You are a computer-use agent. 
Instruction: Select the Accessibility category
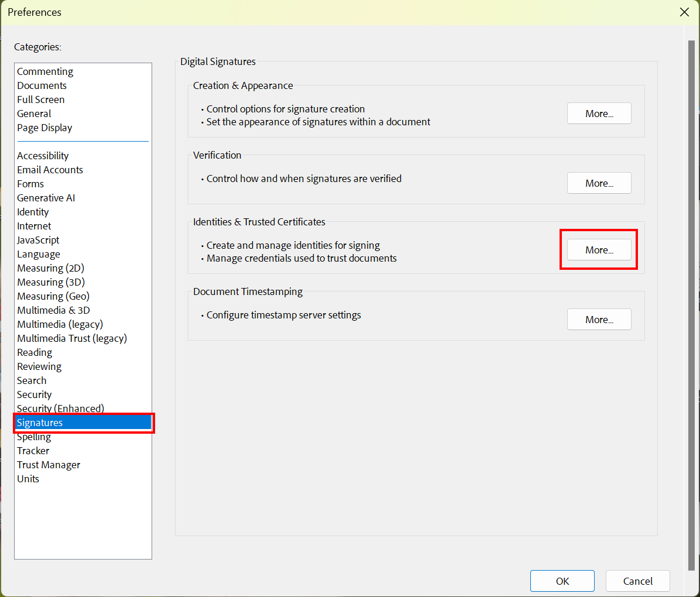(43, 155)
